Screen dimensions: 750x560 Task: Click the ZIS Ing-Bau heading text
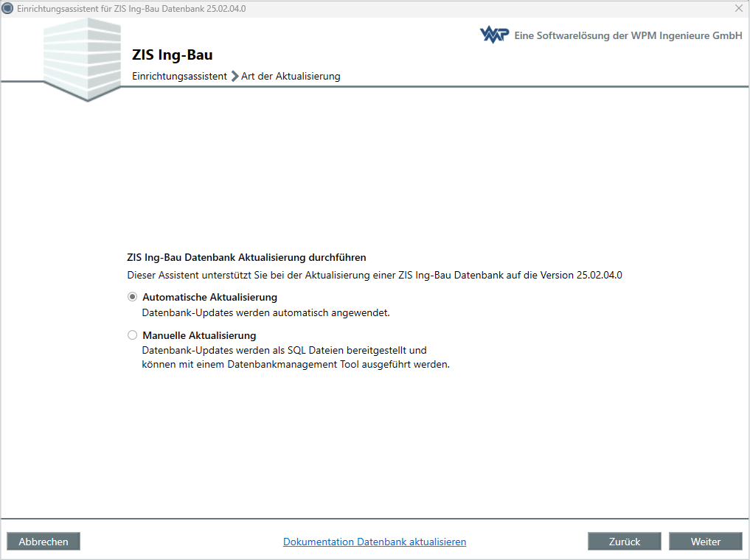173,55
